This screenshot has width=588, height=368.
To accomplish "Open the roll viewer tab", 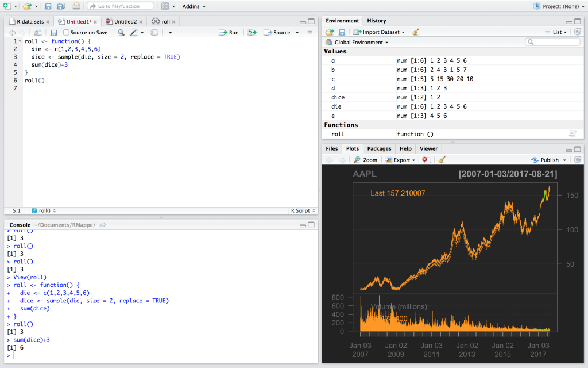I will pyautogui.click(x=166, y=22).
